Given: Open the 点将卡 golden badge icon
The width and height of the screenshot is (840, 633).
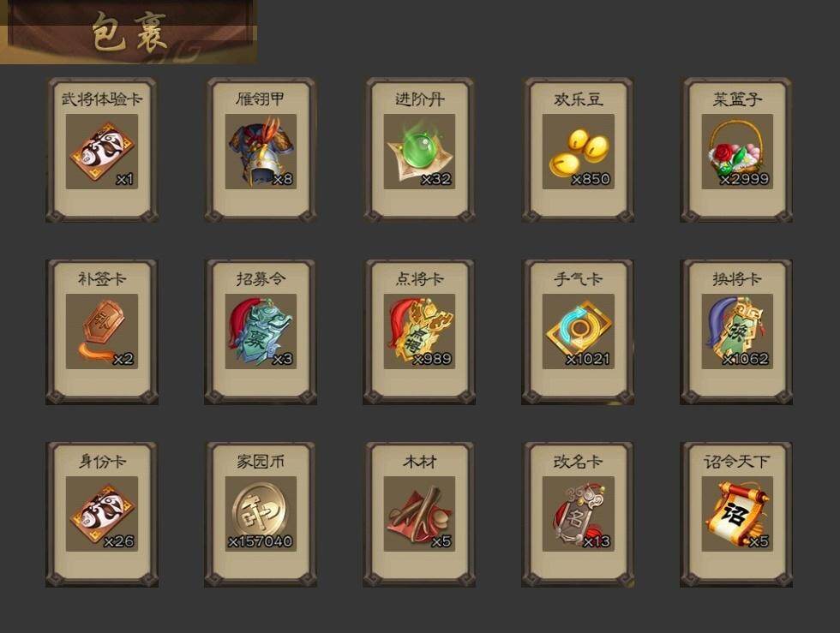Looking at the screenshot, I should coord(419,331).
